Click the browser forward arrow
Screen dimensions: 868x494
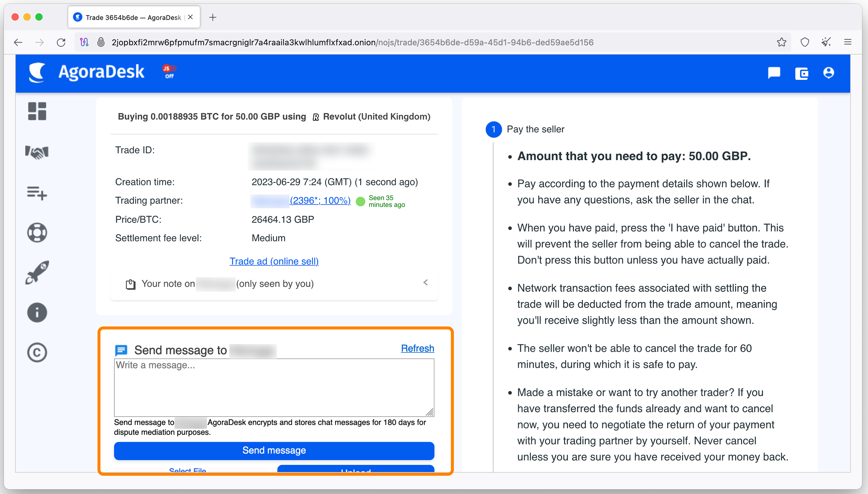point(40,42)
